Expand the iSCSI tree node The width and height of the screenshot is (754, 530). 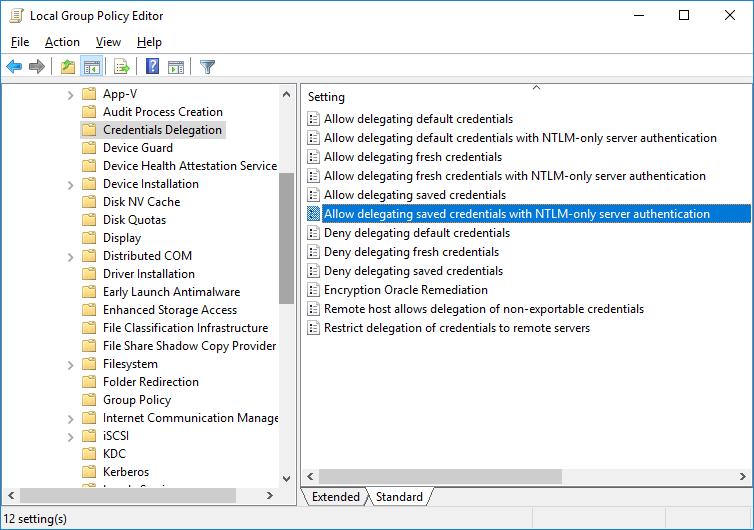70,437
